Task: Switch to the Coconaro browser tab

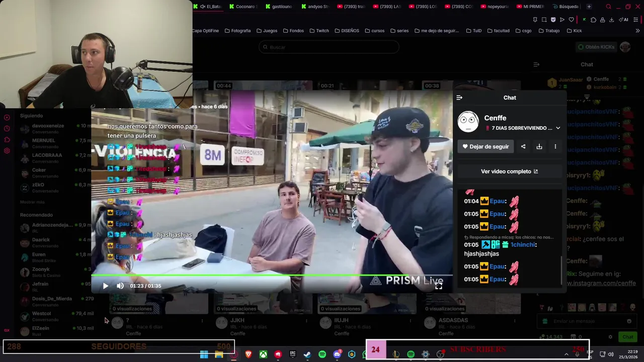Action: (244, 7)
